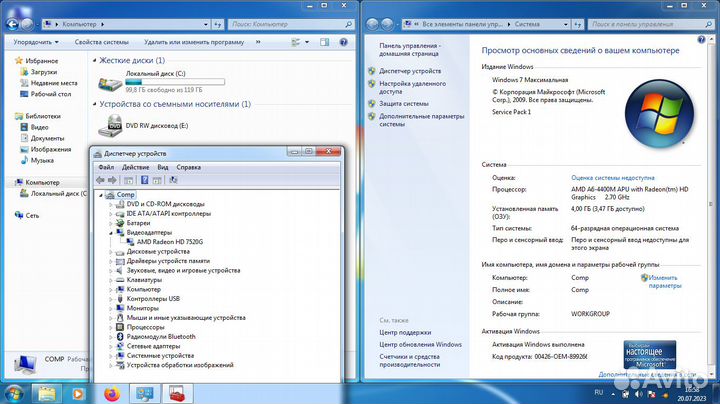The image size is (720, 404).
Task: Open Диспетчер устройств link in sidebar
Action: point(410,71)
